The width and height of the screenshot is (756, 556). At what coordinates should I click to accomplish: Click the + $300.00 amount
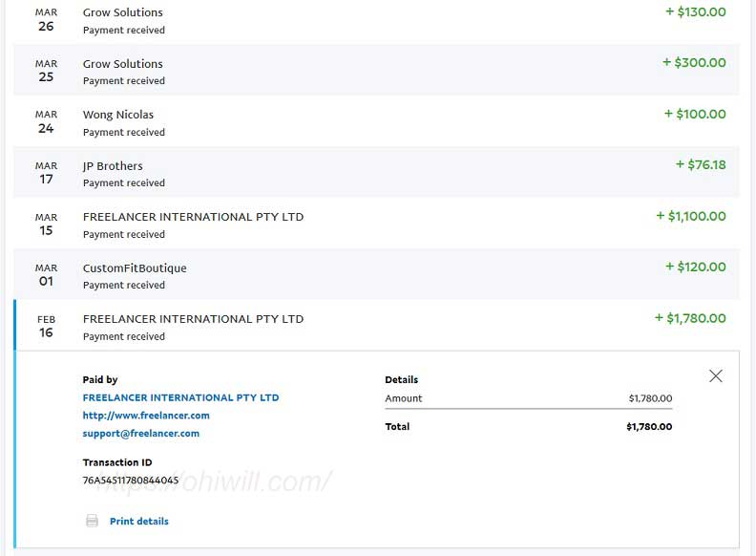tap(694, 62)
